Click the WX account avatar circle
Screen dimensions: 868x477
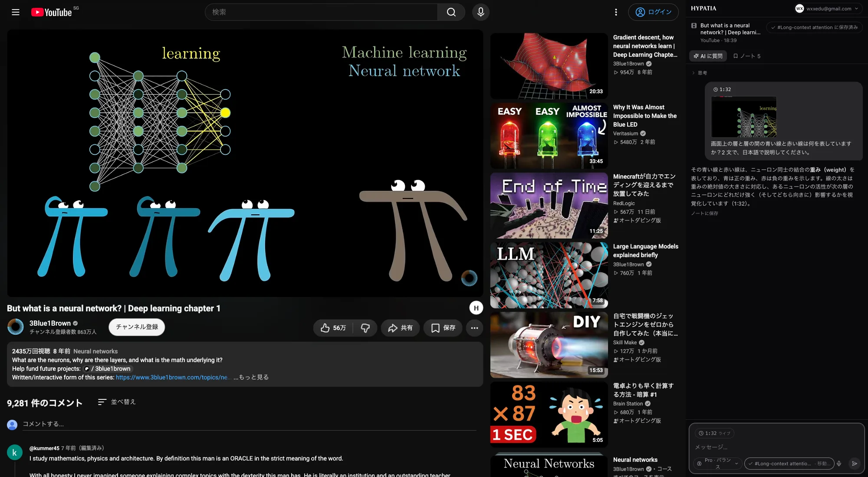(x=799, y=9)
